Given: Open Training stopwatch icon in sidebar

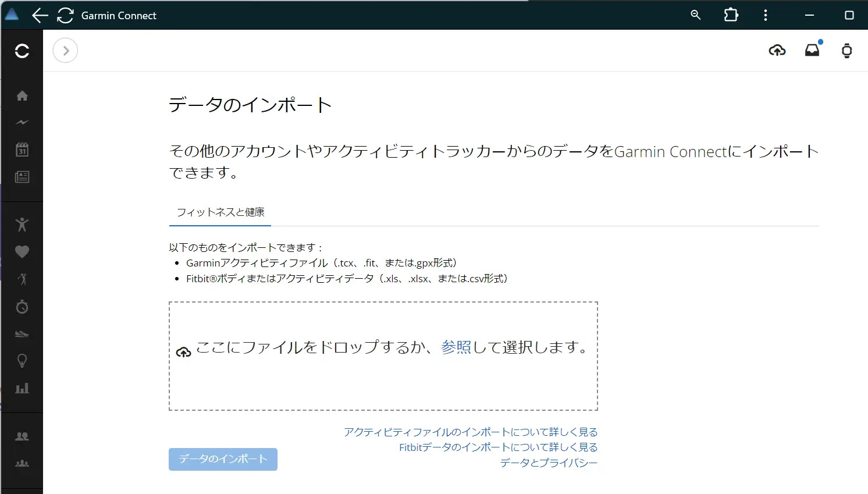Looking at the screenshot, I should click(22, 306).
